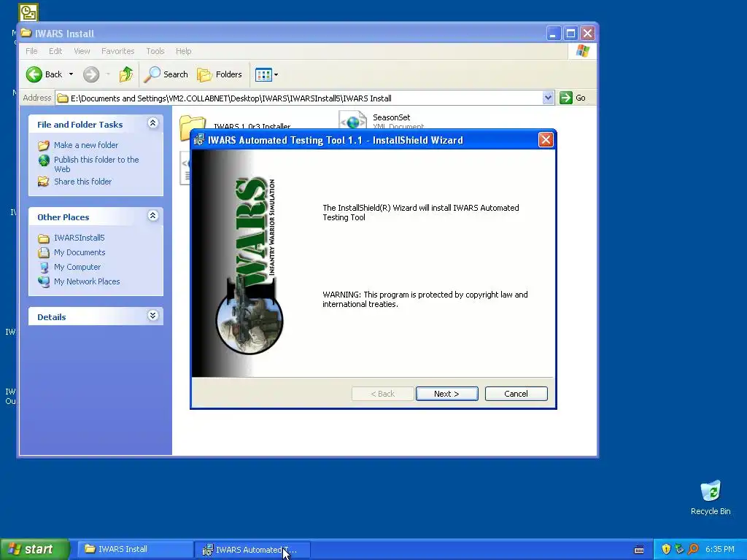Click the Publish to Web globe icon
The height and width of the screenshot is (560, 747).
(44, 160)
